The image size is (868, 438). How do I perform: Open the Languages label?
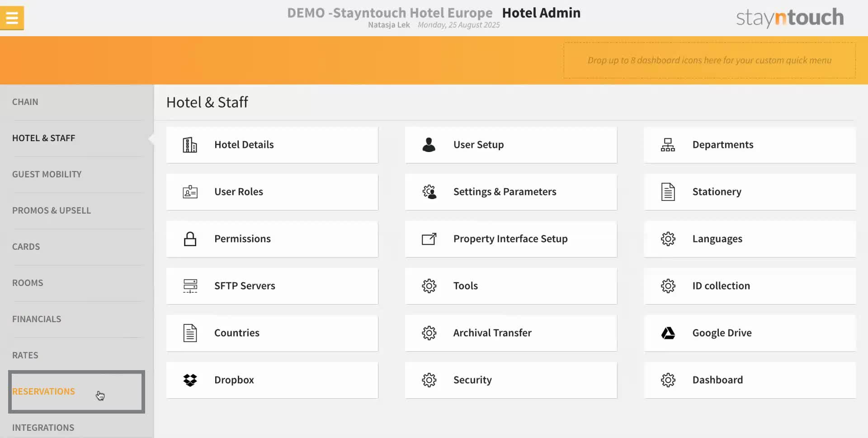tap(717, 239)
